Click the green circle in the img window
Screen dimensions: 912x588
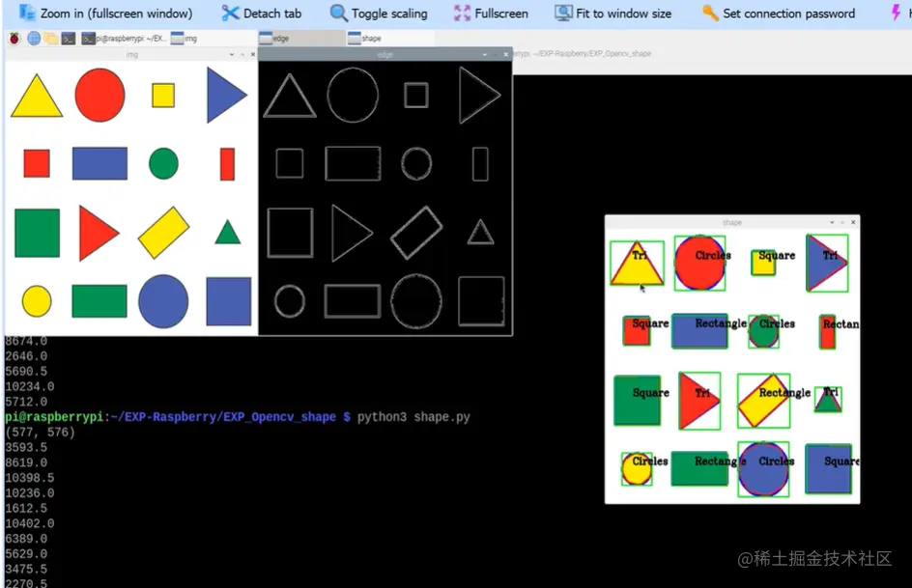(x=163, y=163)
